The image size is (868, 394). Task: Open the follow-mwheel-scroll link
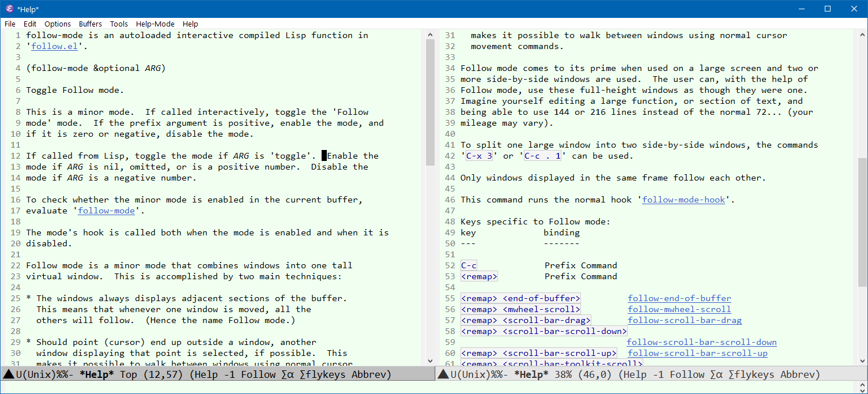pyautogui.click(x=680, y=309)
